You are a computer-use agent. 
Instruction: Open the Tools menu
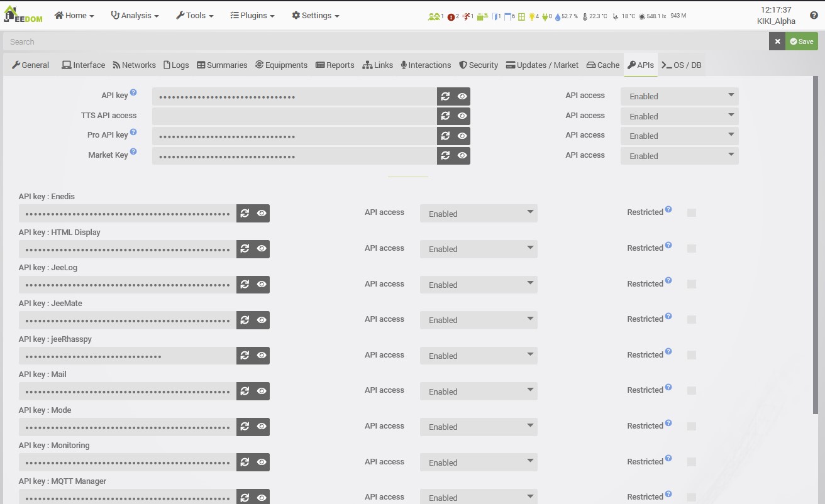pyautogui.click(x=195, y=16)
